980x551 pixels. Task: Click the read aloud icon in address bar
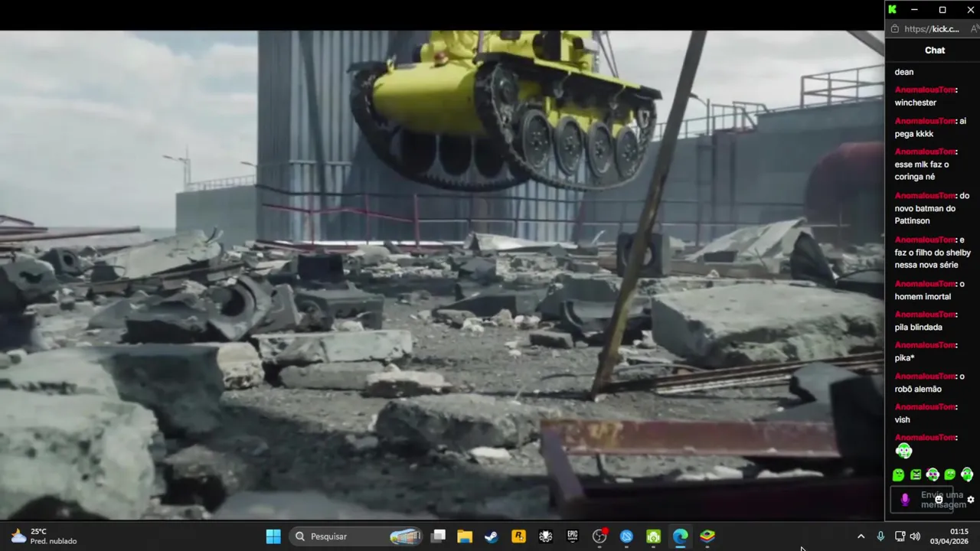[x=975, y=29]
